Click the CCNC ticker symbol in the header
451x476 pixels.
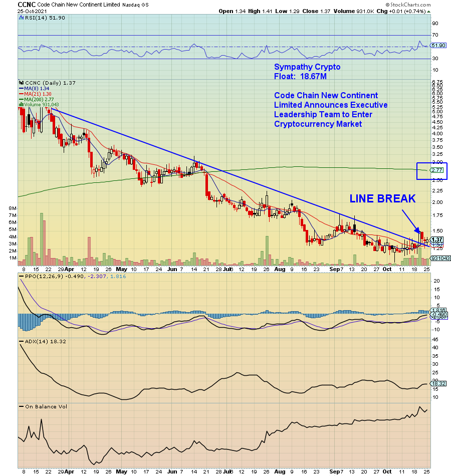[x=27, y=5]
